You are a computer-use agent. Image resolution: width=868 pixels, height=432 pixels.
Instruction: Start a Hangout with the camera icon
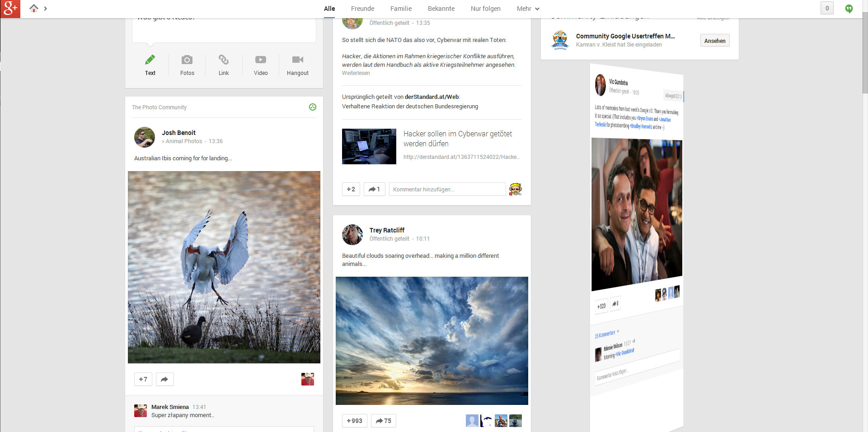(297, 60)
